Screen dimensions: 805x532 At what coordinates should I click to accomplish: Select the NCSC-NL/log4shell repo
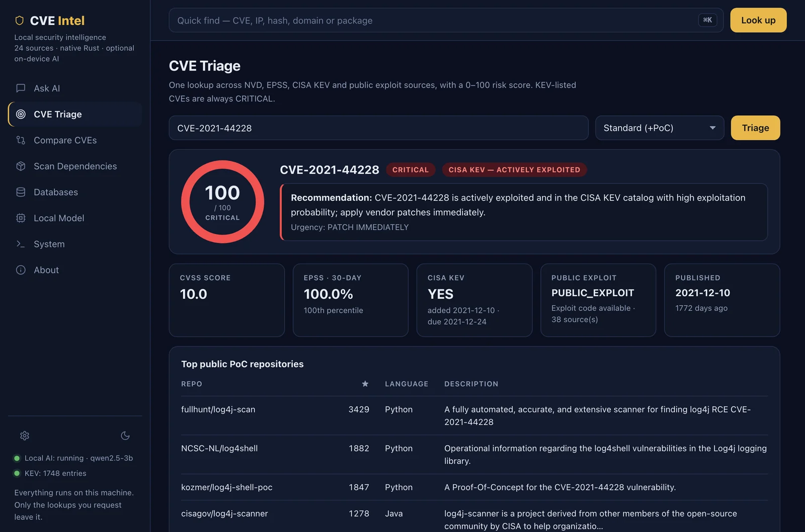[x=219, y=448]
